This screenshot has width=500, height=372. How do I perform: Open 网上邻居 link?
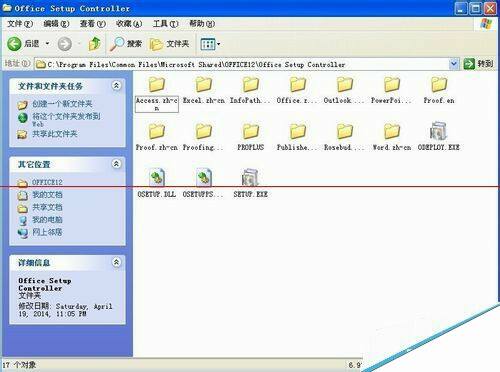(x=47, y=232)
